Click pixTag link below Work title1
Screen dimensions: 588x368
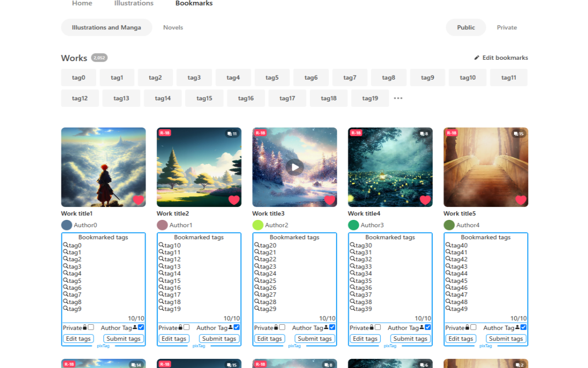coord(103,346)
